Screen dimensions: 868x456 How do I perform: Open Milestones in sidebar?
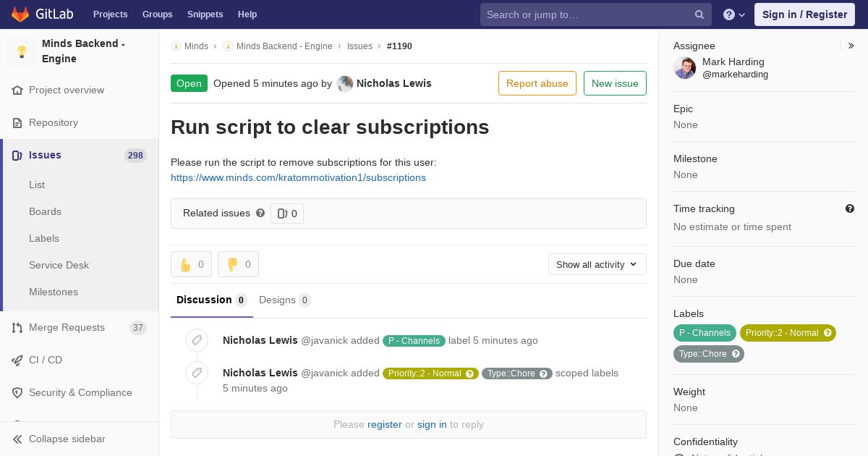[x=54, y=292]
